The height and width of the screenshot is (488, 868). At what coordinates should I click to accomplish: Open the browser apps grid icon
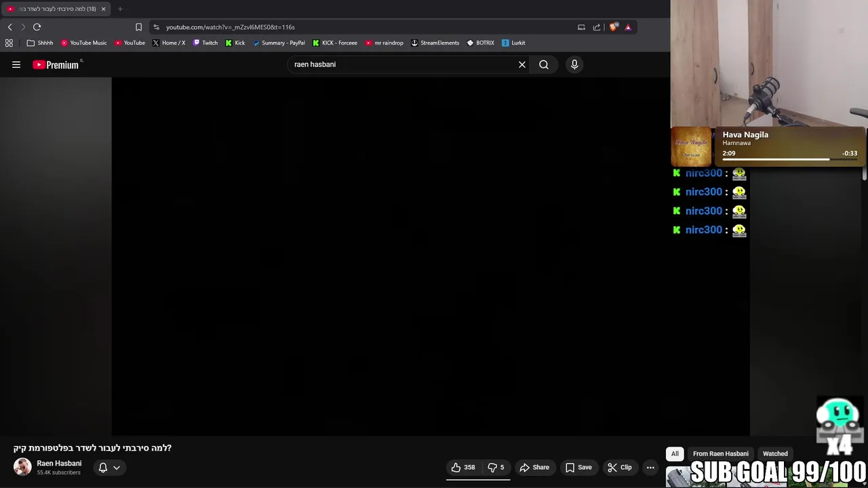coord(9,43)
